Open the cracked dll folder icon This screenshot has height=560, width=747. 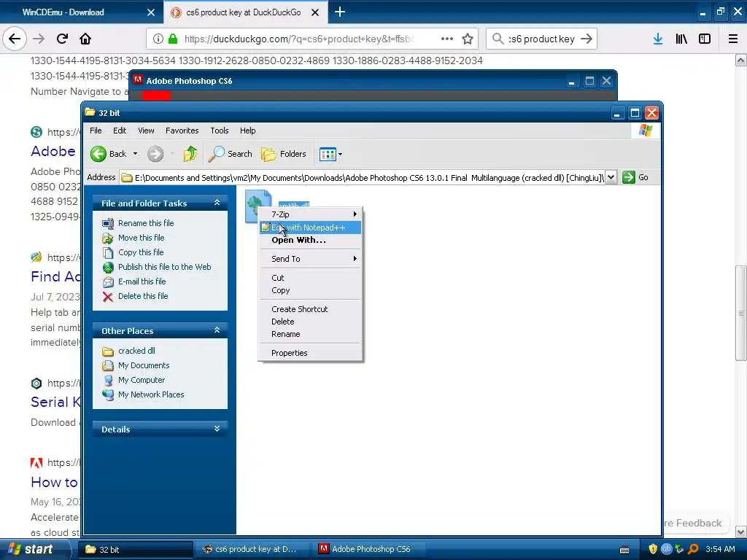(x=108, y=351)
